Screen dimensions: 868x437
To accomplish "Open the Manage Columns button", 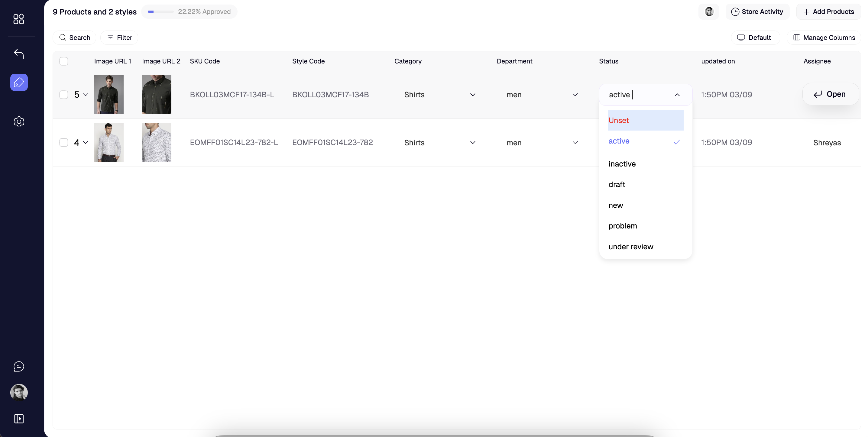I will (x=824, y=37).
